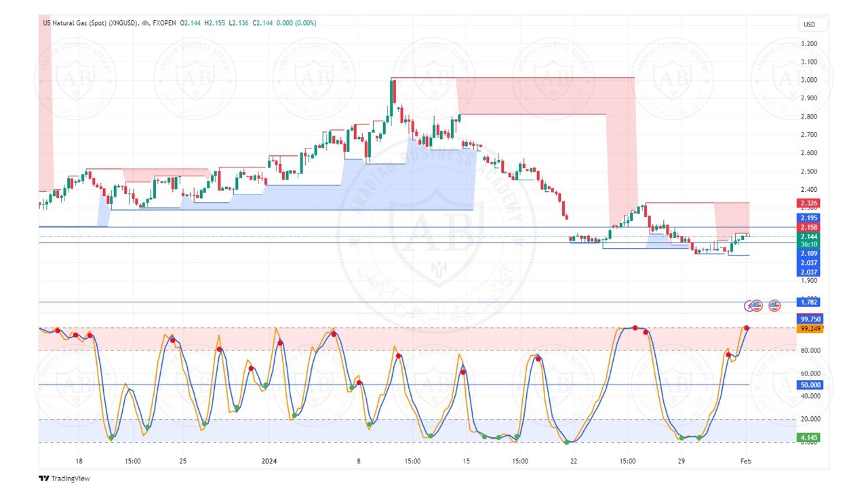Select the red 2.158 price label
Image resolution: width=868 pixels, height=488 pixels.
809,227
